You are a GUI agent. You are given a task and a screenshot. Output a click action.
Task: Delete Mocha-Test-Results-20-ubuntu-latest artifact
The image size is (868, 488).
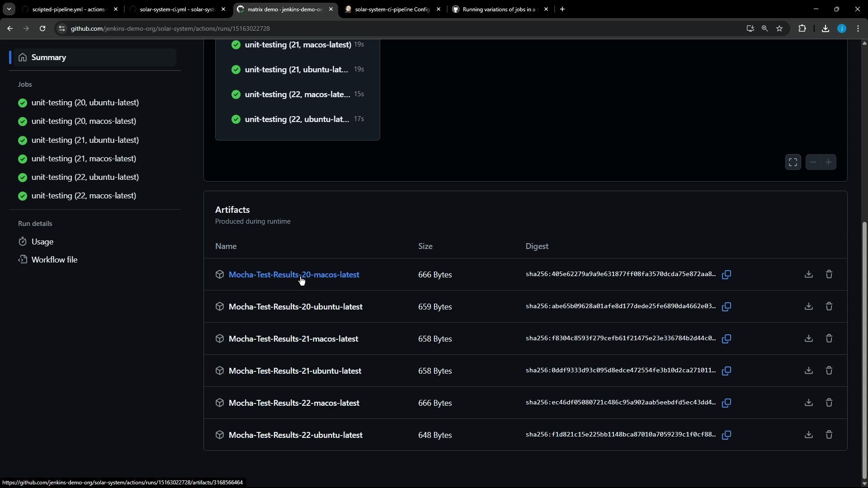coord(829,306)
